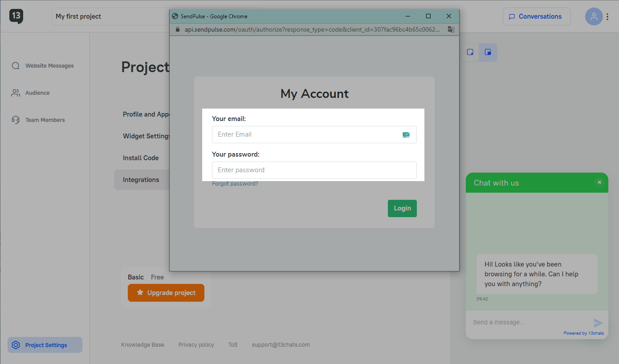Click the 'Your password:' label
Image resolution: width=619 pixels, height=364 pixels.
pyautogui.click(x=236, y=154)
